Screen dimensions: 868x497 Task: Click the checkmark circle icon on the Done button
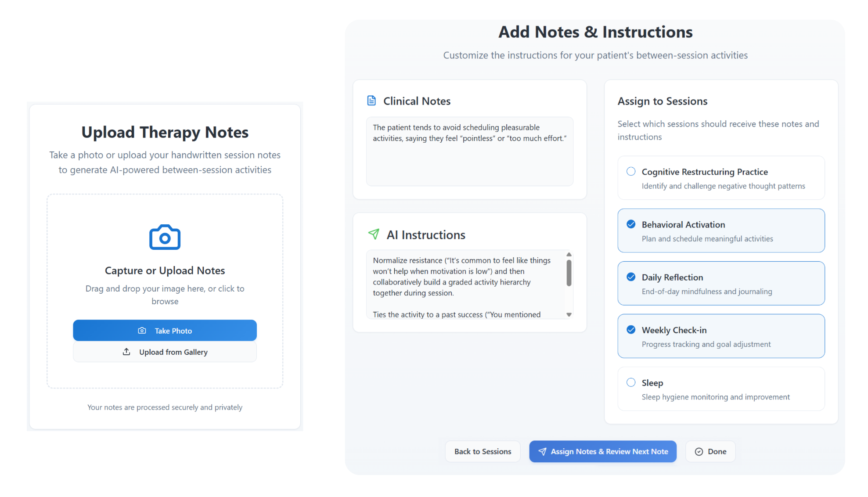tap(699, 451)
